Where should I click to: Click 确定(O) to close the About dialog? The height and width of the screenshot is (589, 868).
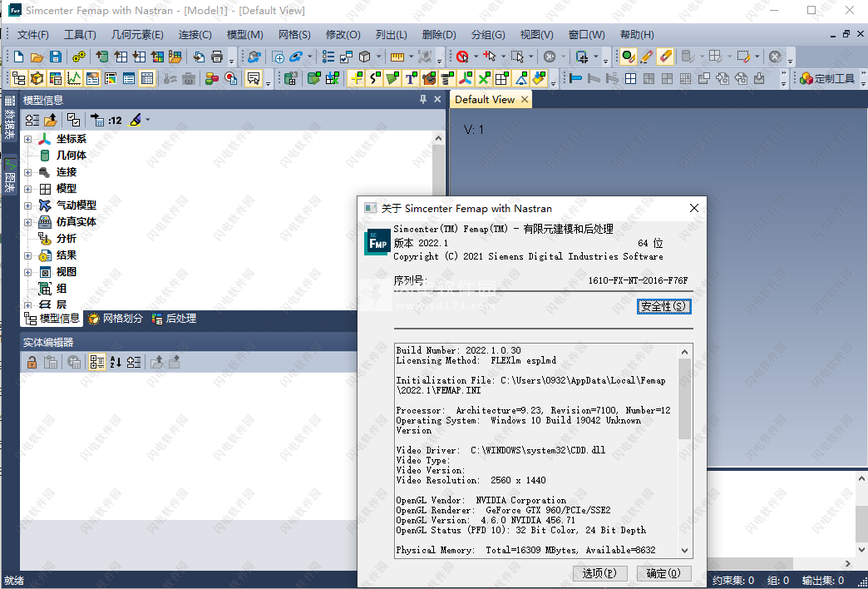coord(664,573)
